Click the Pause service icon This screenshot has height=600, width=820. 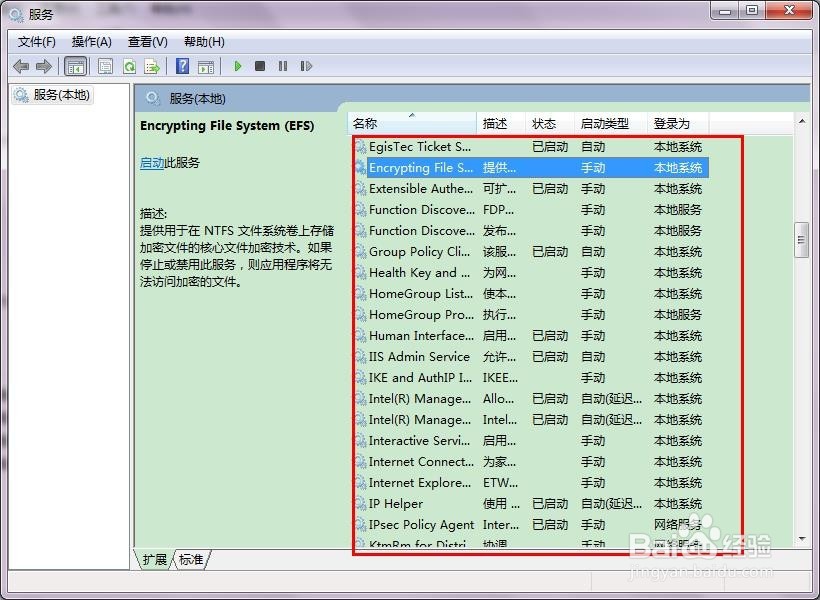tap(283, 66)
